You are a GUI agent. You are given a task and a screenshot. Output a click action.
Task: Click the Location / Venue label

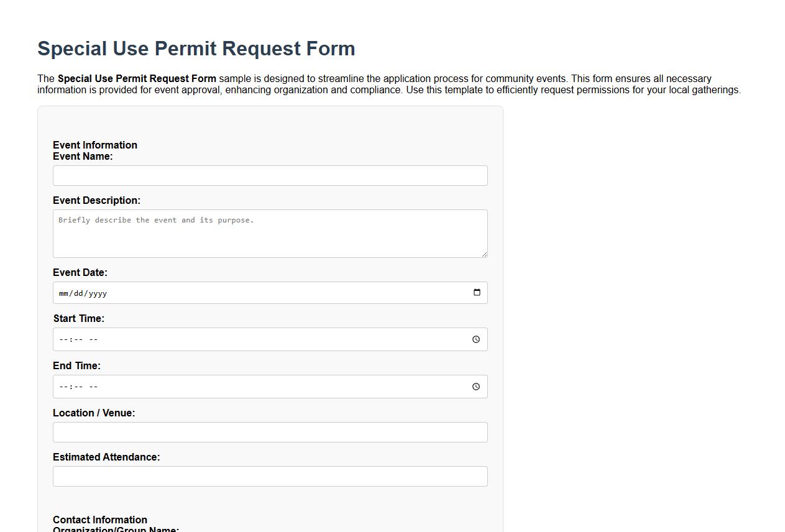pos(94,413)
